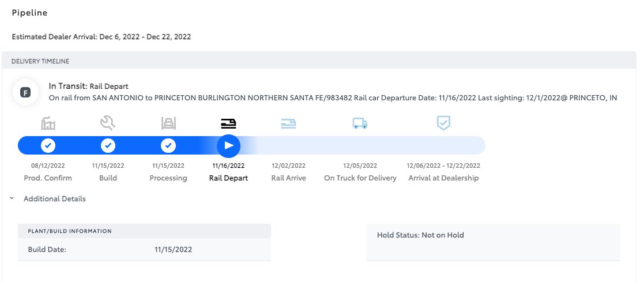Click the Build stage checkmark marker
This screenshot has width=644, height=282.
(x=108, y=145)
